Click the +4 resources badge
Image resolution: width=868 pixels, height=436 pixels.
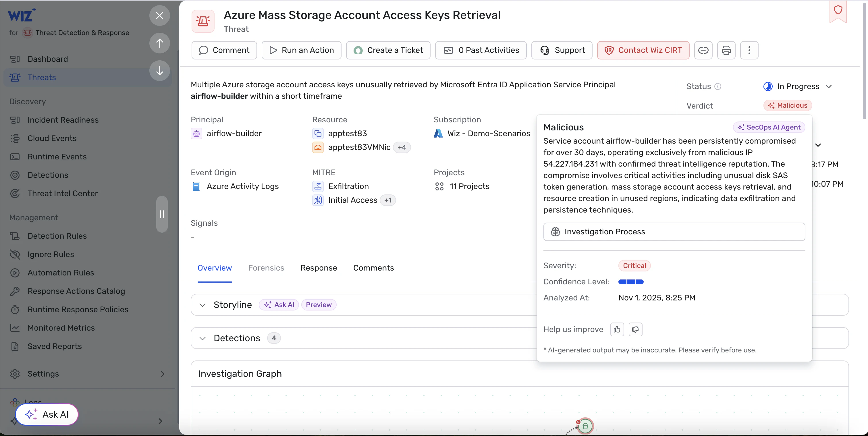coord(402,147)
